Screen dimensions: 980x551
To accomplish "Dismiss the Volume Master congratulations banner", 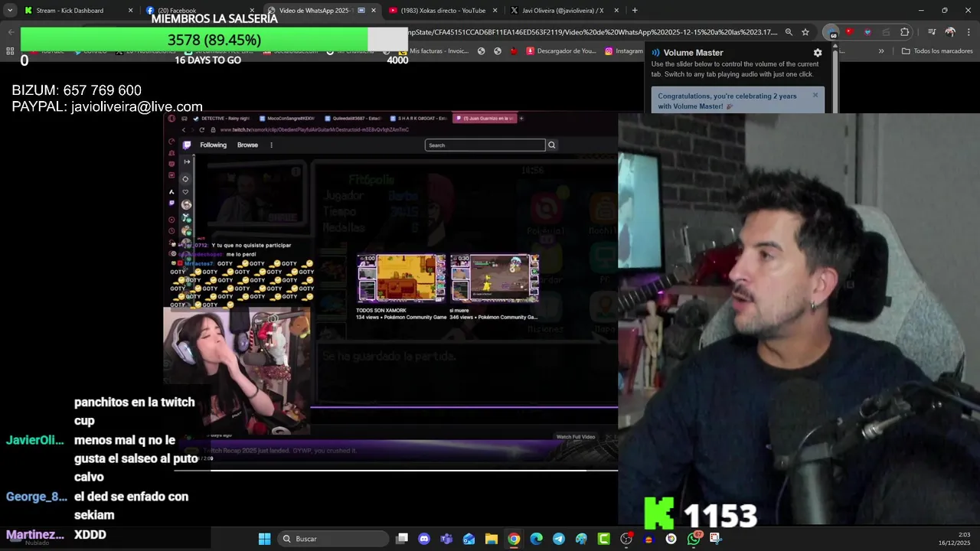I will [815, 96].
